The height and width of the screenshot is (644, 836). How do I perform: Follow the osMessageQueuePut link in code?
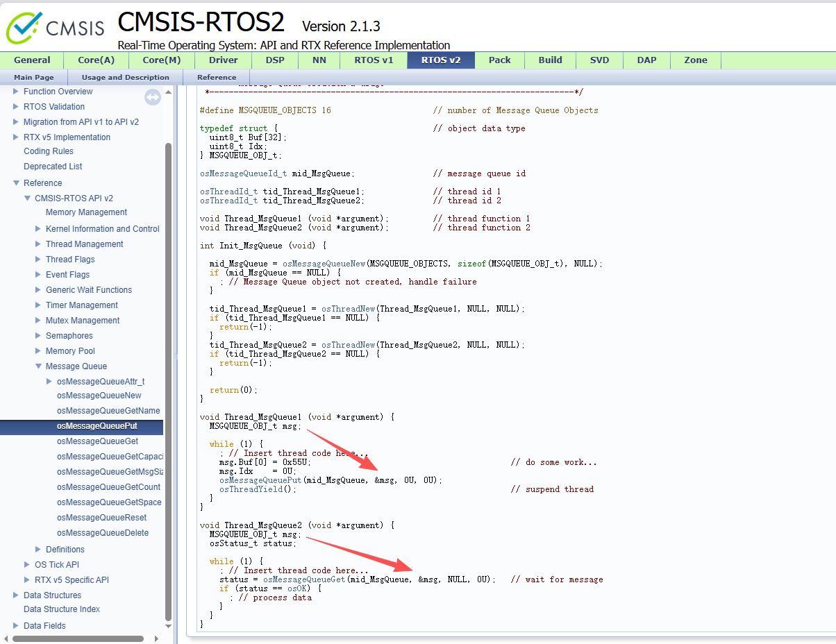click(260, 480)
